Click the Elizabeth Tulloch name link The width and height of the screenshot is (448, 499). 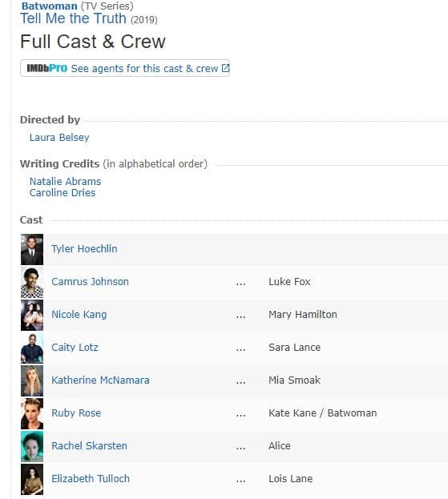[x=91, y=479]
